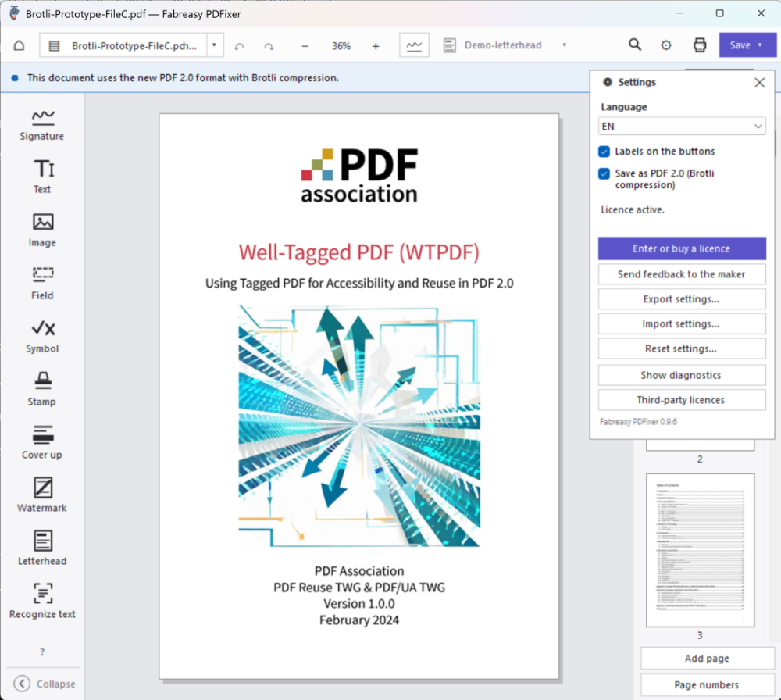This screenshot has width=781, height=700.
Task: Click the arrows cover illustration
Action: click(x=359, y=426)
